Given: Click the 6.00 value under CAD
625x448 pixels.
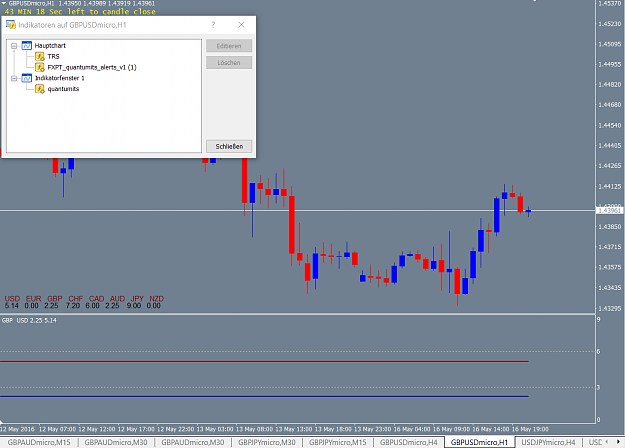Looking at the screenshot, I should [92, 306].
